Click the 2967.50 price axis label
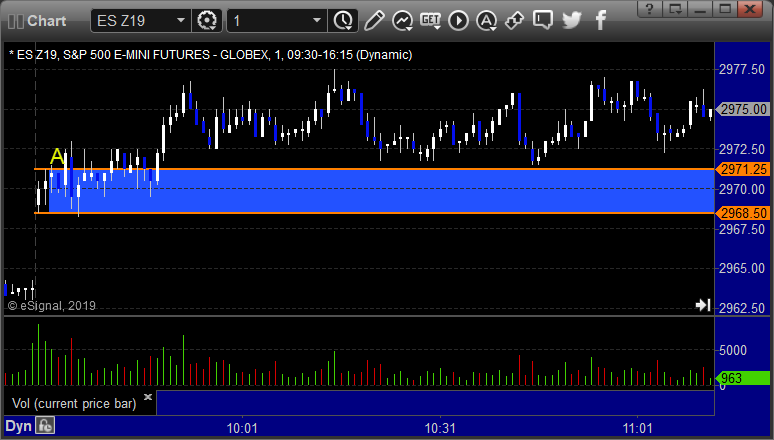Screen dimensions: 774x440 742,229
